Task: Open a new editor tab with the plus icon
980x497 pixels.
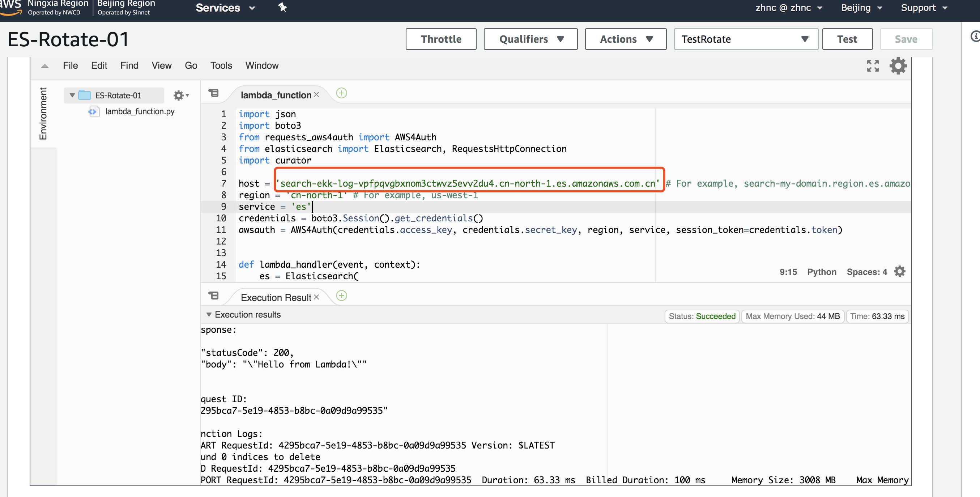Action: pos(341,93)
